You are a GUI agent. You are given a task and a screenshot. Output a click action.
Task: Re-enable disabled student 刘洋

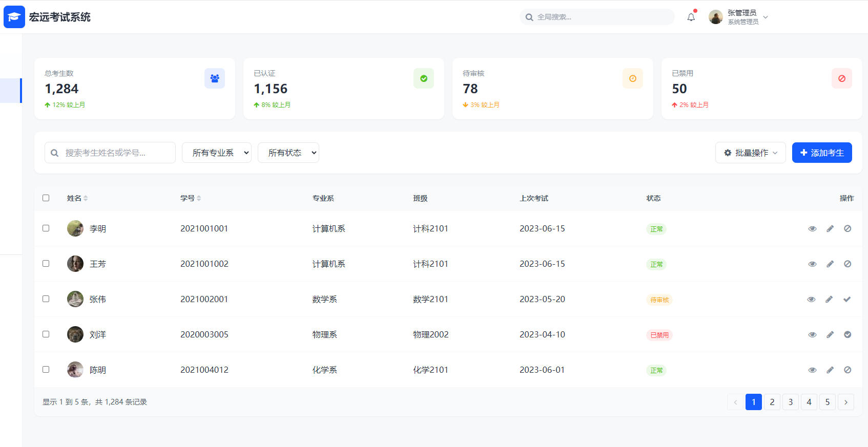coord(847,335)
